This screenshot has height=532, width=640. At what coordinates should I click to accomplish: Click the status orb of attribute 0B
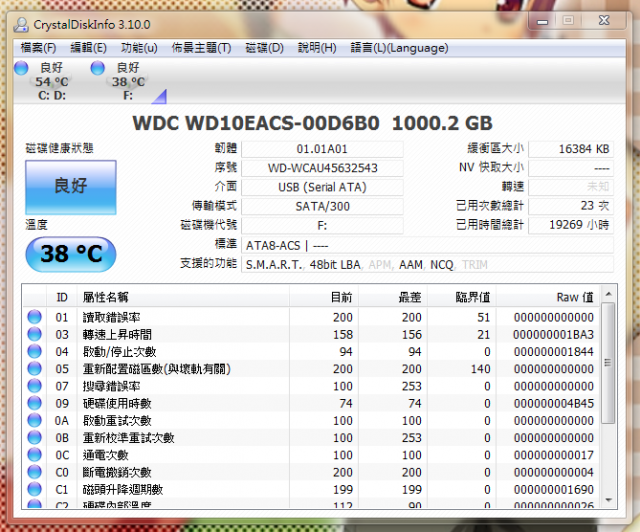[35, 437]
